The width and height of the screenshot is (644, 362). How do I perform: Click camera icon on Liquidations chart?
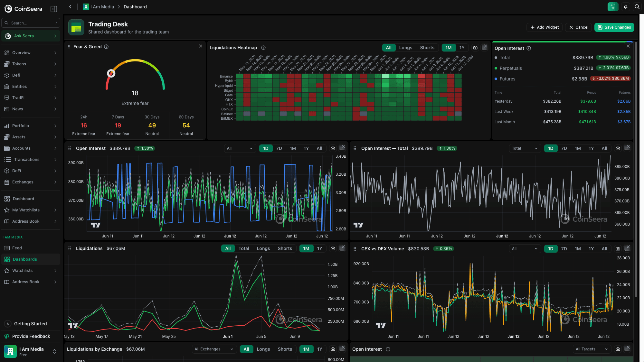(x=333, y=248)
